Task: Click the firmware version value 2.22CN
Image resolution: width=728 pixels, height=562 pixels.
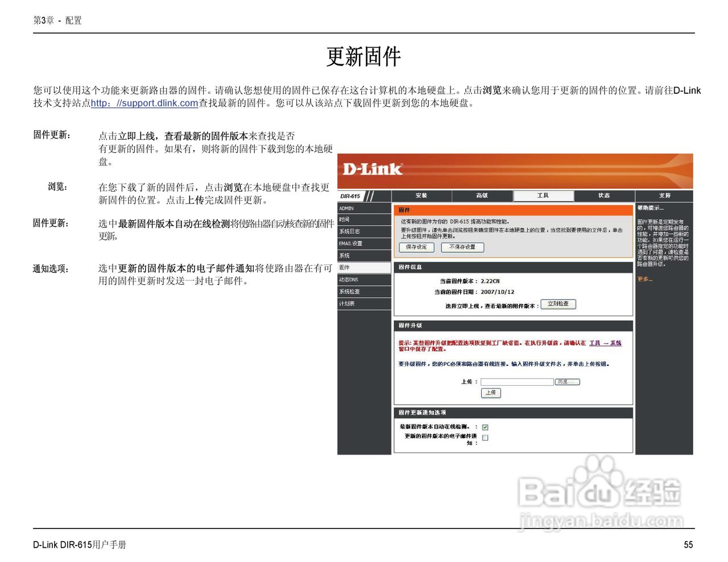Action: 490,281
